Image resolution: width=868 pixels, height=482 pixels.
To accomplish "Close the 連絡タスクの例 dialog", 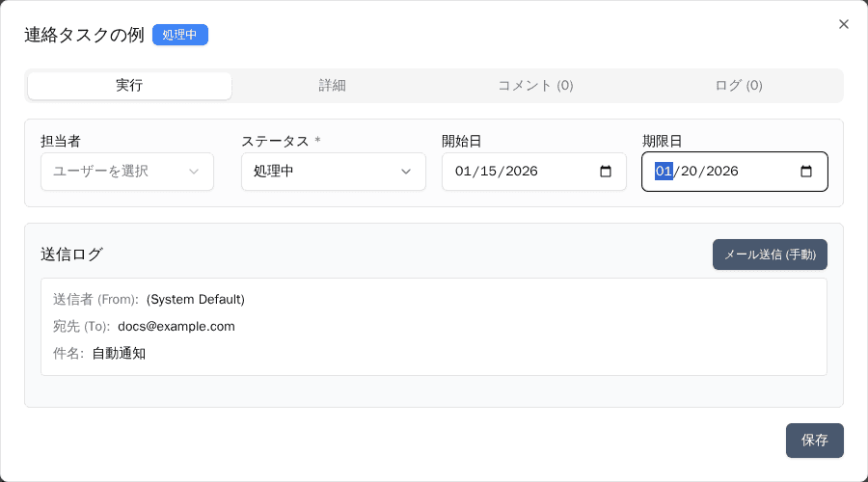I will (843, 24).
